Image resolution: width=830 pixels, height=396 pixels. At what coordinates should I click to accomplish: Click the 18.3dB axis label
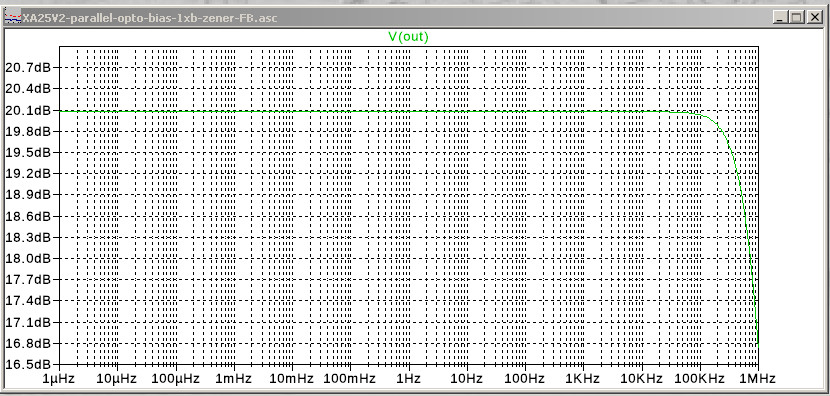point(28,237)
